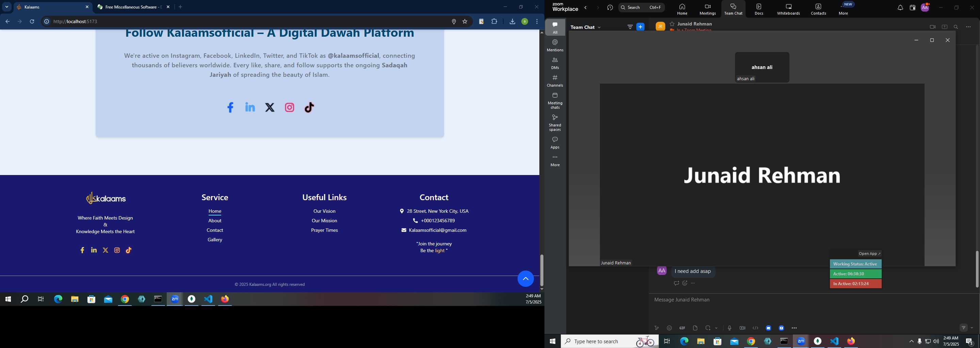Open Zoom notifications bell
Image resolution: width=980 pixels, height=348 pixels.
[900, 8]
